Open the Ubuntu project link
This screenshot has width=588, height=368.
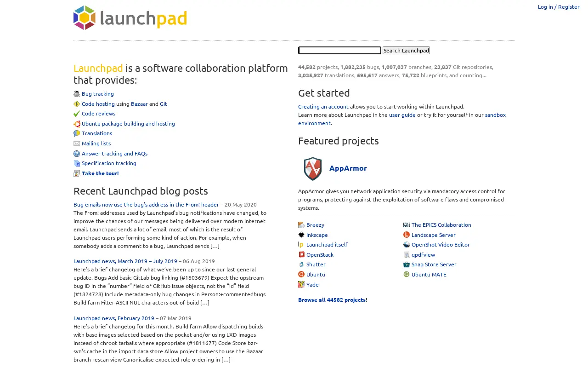tap(316, 275)
